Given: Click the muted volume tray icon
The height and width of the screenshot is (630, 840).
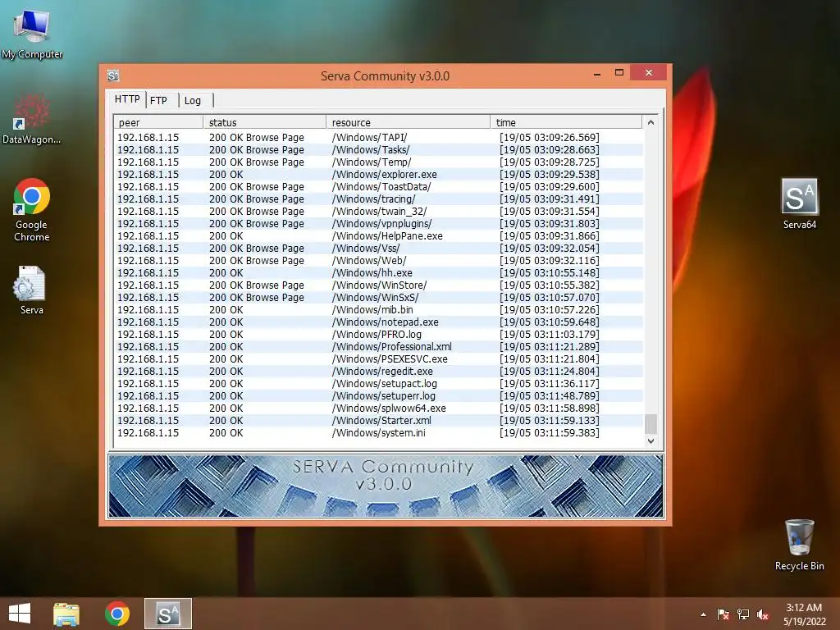Looking at the screenshot, I should 763,614.
